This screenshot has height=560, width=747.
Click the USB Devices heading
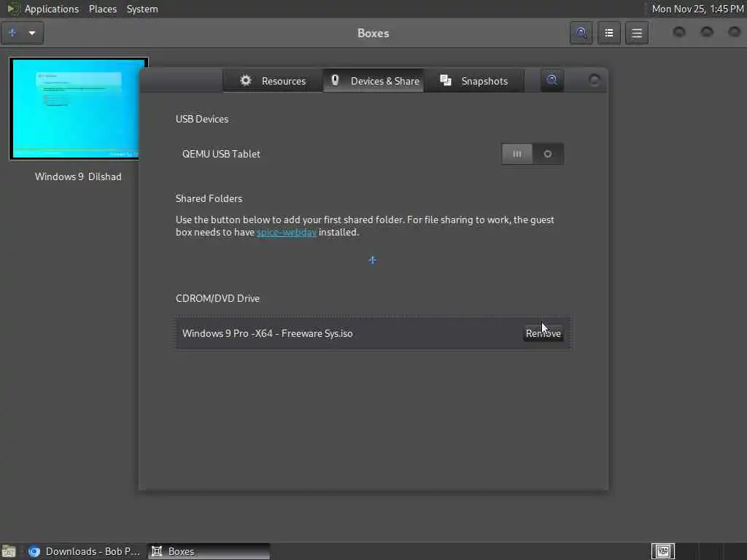202,119
